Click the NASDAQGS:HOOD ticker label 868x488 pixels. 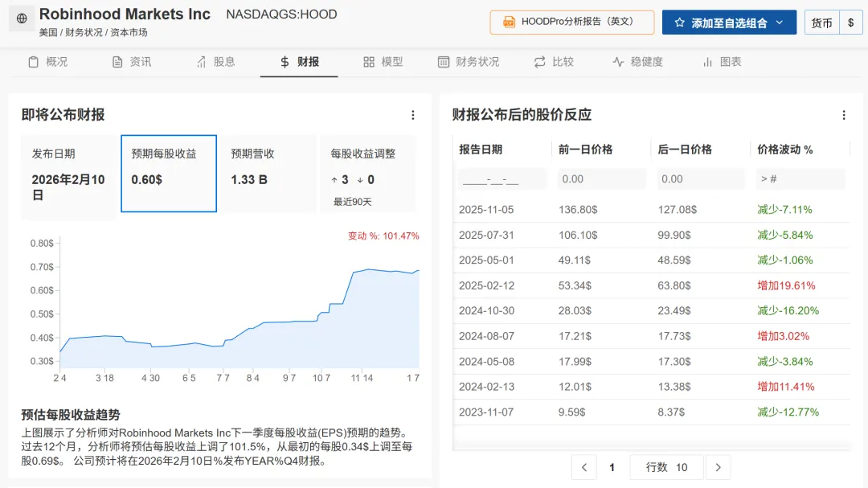[281, 14]
